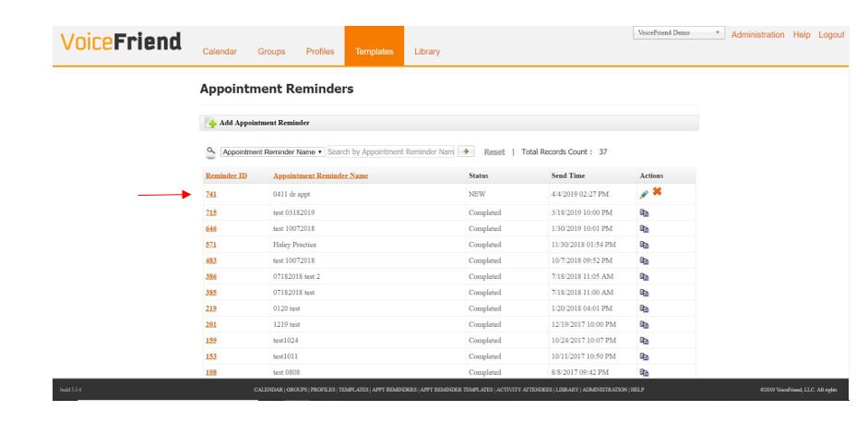Click the TEMPLATES link in the footer
Screen dimensions: 868x422
pos(353,390)
